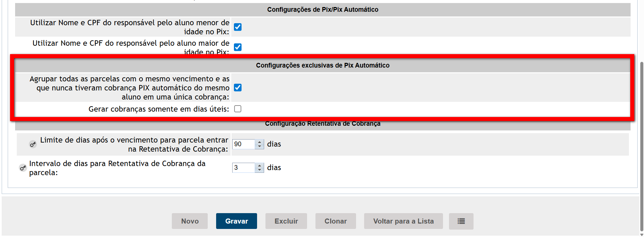Go back via Voltar para a Lista
The width and height of the screenshot is (644, 237).
403,221
